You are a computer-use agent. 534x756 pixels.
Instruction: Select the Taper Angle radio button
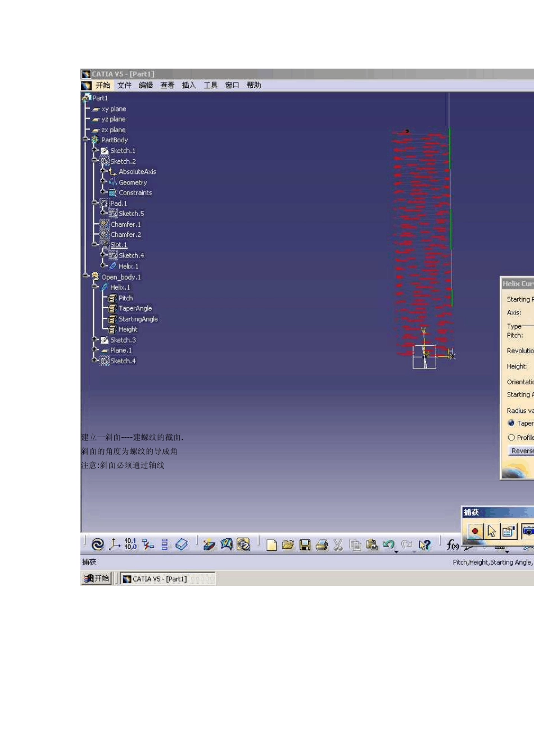511,423
